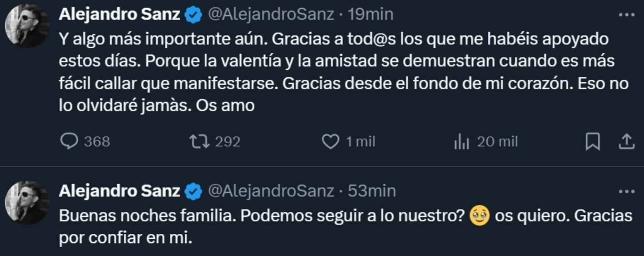644x256 pixels.
Task: Like the tweet with 1 mil likes
Action: pyautogui.click(x=330, y=142)
